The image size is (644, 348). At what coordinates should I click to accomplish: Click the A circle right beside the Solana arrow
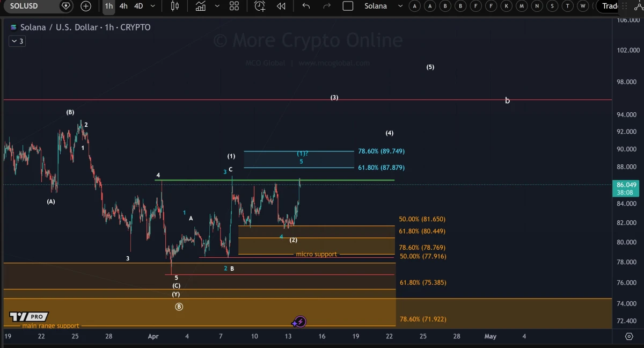pyautogui.click(x=414, y=6)
